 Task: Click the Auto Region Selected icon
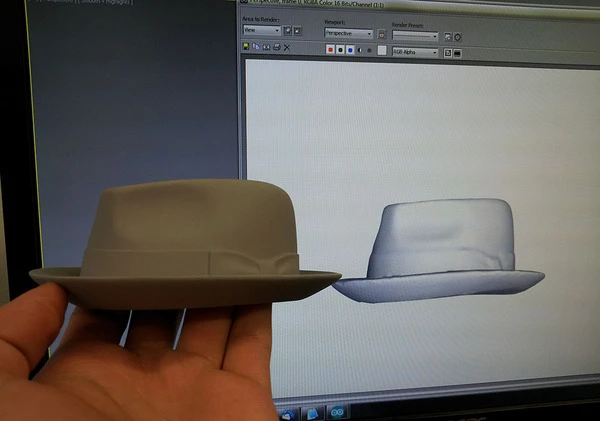297,31
